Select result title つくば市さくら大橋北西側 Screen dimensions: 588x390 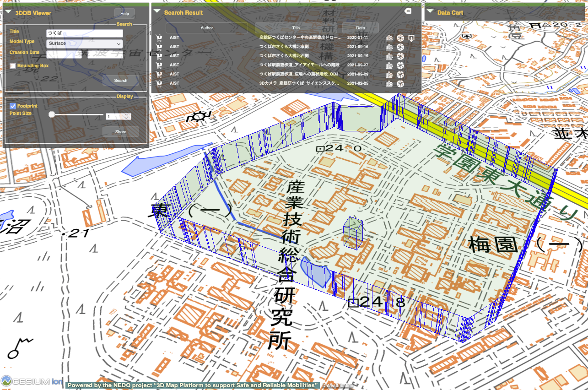click(284, 56)
